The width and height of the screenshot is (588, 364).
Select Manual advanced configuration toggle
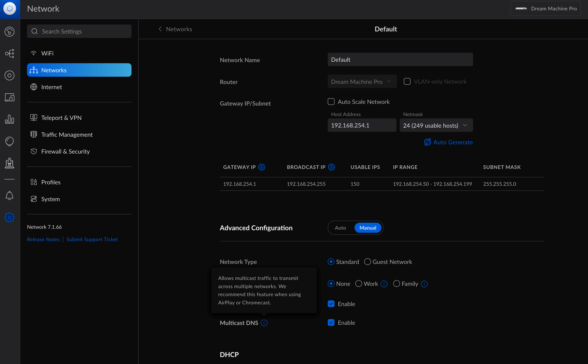[368, 228]
